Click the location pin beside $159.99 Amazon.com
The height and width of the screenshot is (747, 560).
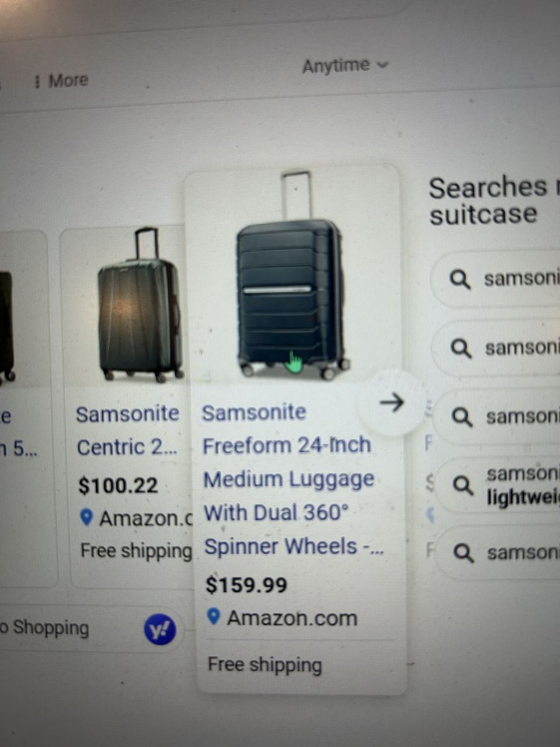coord(214,617)
